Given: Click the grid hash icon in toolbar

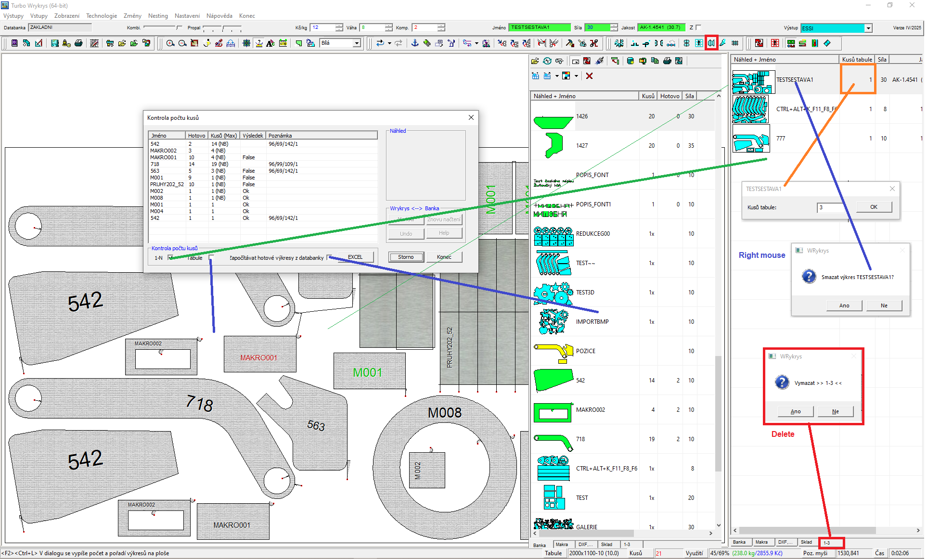Looking at the screenshot, I should point(735,44).
